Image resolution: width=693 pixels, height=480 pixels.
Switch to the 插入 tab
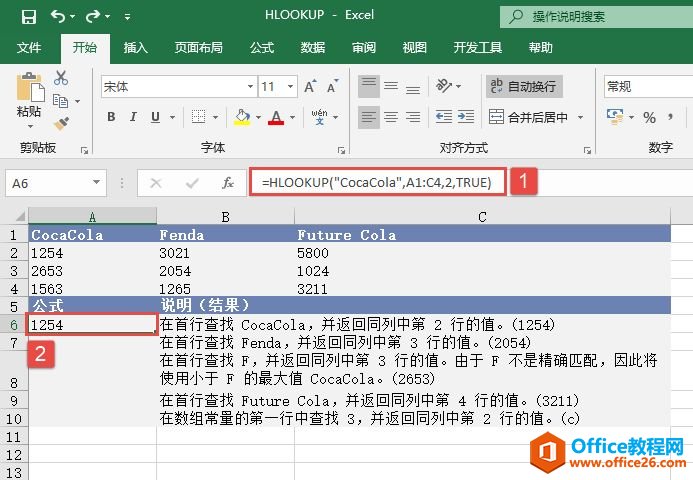(x=136, y=48)
